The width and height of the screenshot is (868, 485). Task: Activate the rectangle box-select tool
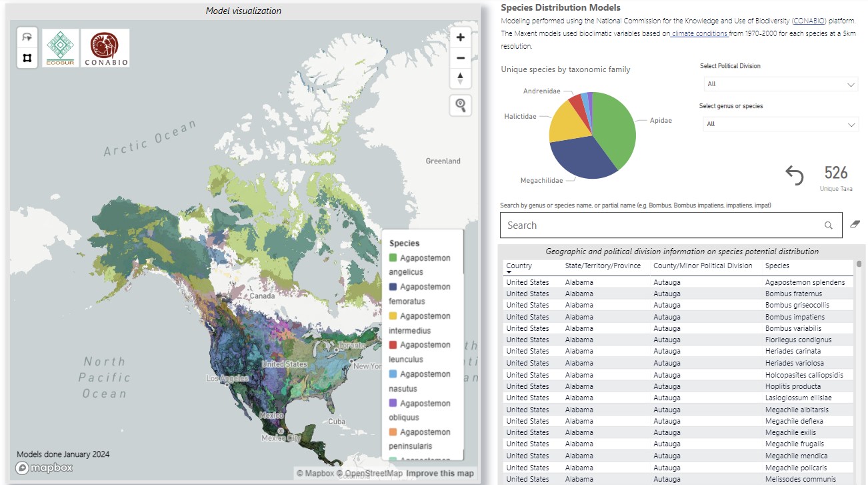27,57
